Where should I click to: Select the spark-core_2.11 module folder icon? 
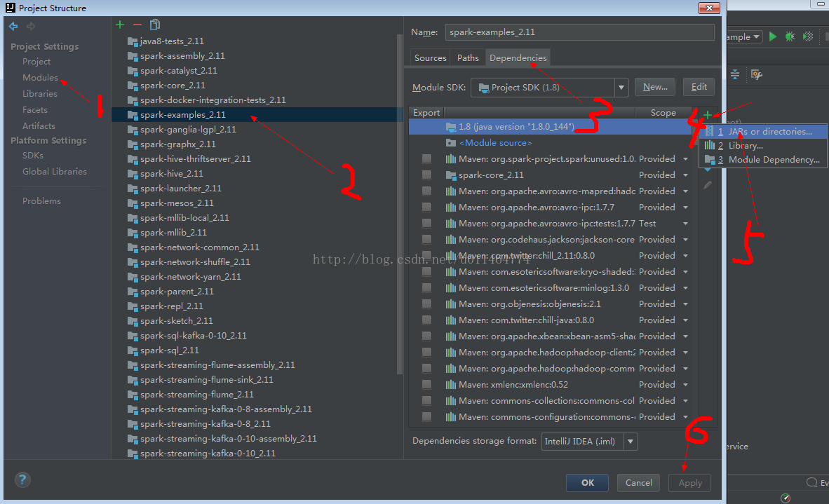[133, 85]
